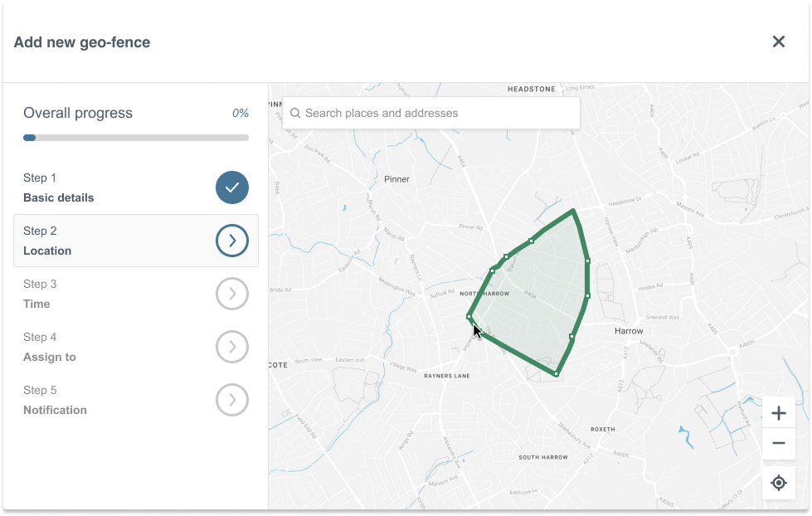
Task: Select the Assign to step label
Action: click(x=50, y=357)
